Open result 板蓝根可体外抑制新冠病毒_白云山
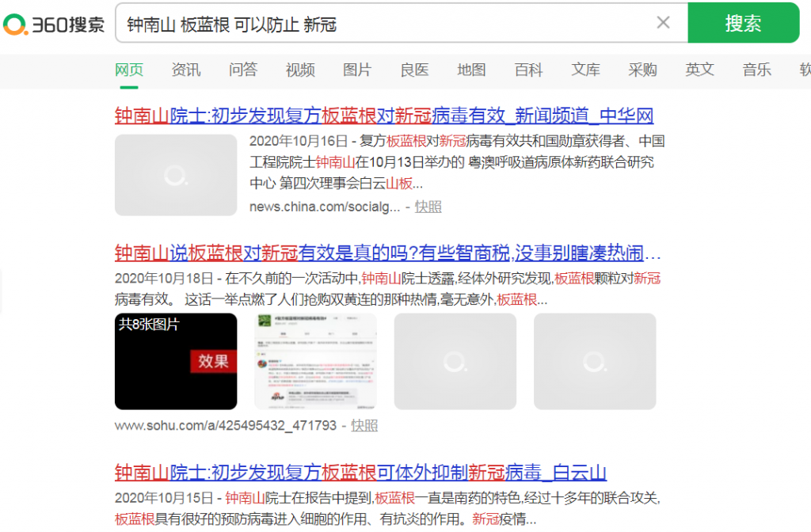This screenshot has width=811, height=532. click(x=360, y=473)
